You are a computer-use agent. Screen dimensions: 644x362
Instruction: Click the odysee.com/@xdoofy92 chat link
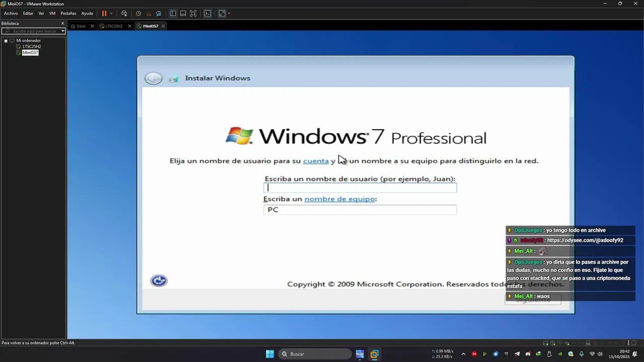pos(585,240)
